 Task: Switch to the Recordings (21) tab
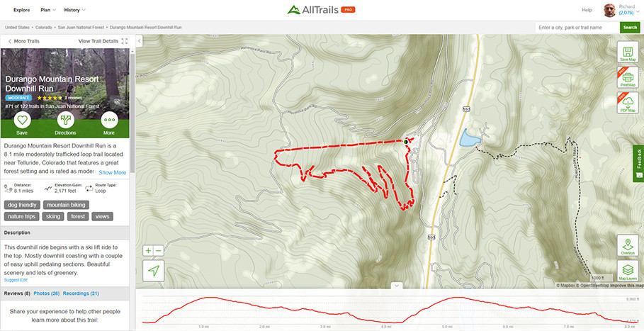(81, 293)
